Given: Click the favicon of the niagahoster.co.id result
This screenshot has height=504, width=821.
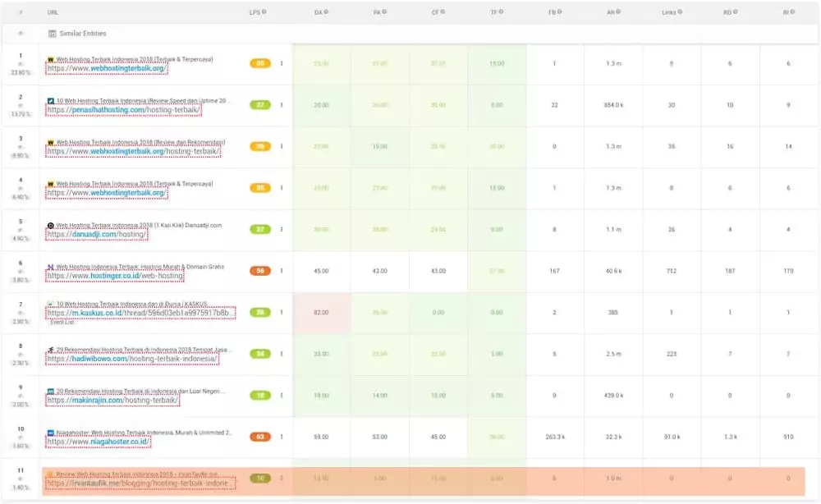Looking at the screenshot, I should (x=51, y=433).
